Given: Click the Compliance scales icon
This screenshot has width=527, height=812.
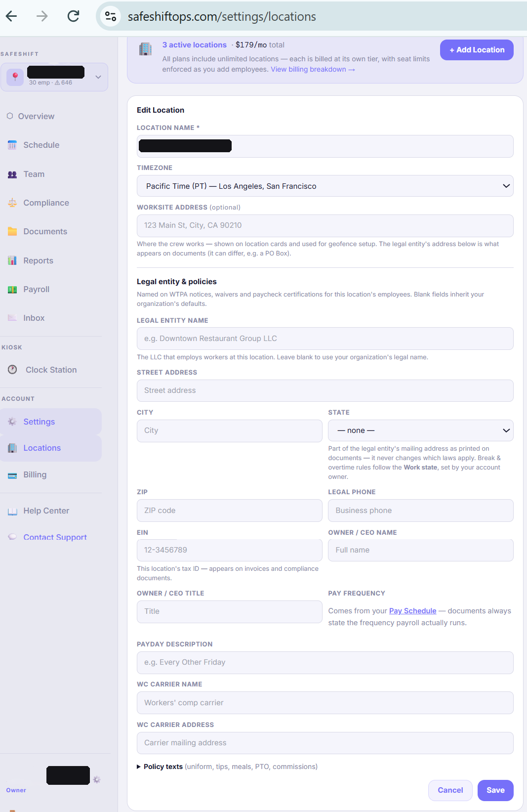Looking at the screenshot, I should (12, 203).
